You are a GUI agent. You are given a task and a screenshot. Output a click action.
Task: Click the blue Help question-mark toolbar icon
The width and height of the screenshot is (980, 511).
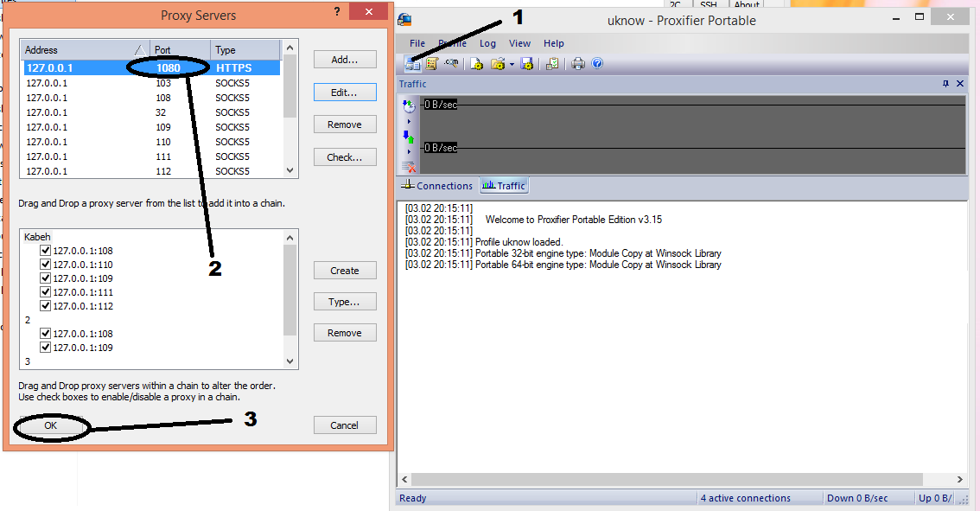tap(597, 63)
